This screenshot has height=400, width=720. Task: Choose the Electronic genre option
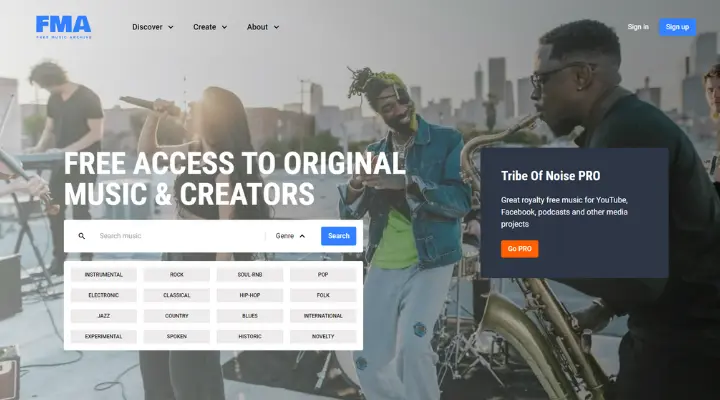tap(104, 295)
